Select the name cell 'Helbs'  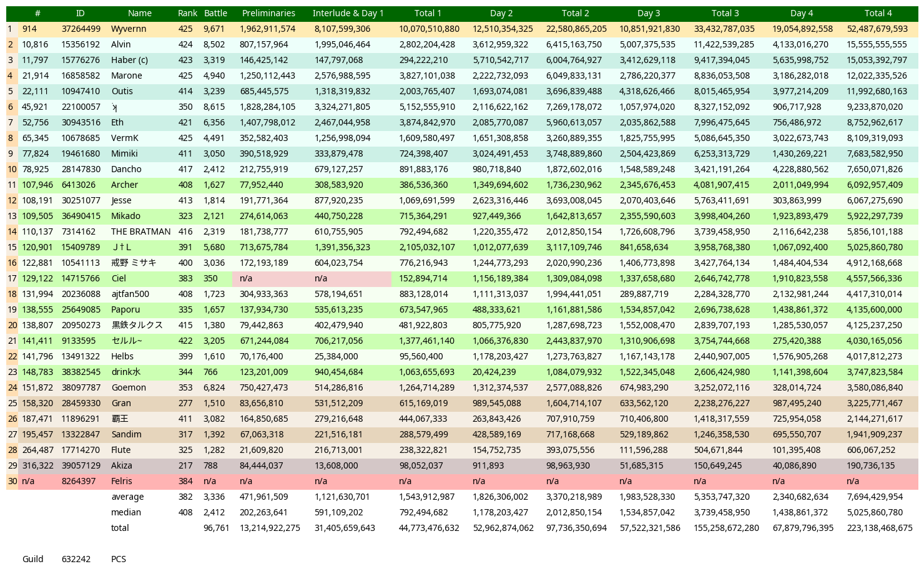(x=122, y=356)
